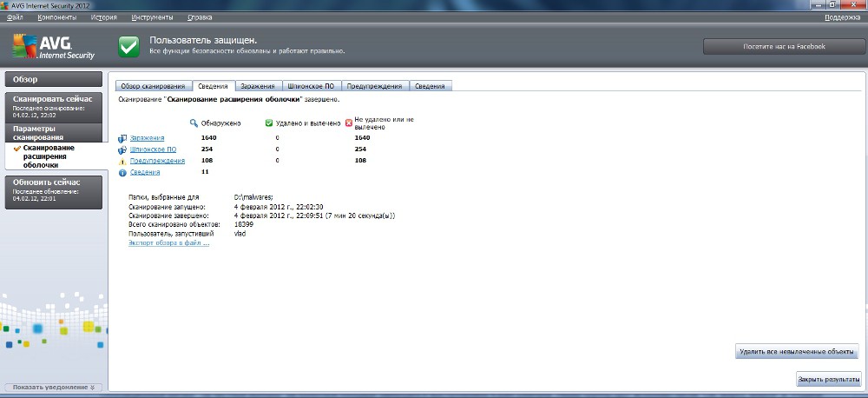Click the green protected status checkmark icon
Viewport: 868px width, 398px height.
(128, 46)
